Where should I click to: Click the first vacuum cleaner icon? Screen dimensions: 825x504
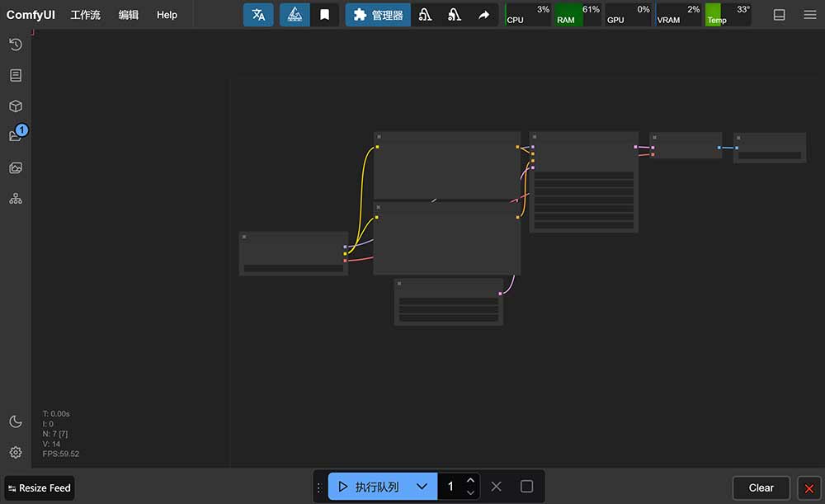(425, 15)
